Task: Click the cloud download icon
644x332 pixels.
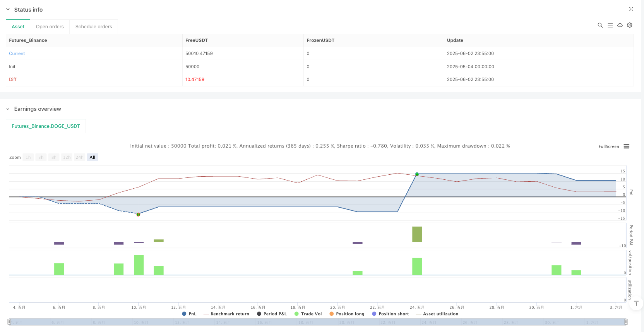Action: pos(620,25)
